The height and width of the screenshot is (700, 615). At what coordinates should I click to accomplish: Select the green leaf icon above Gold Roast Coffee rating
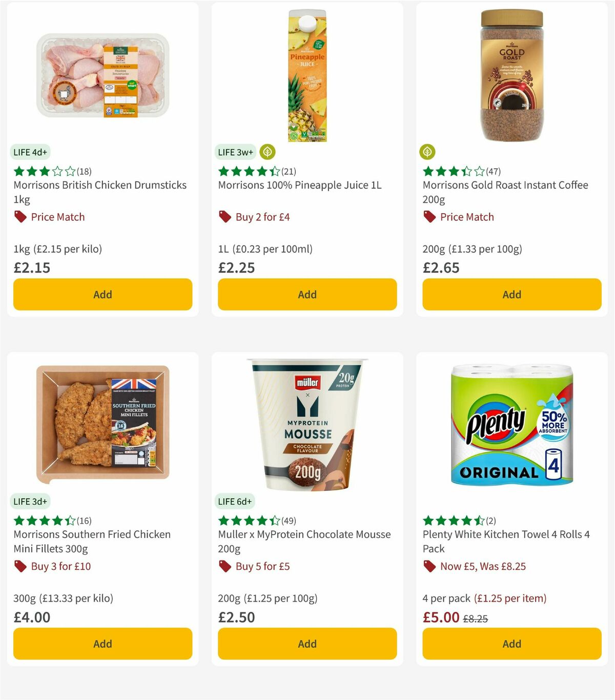(x=428, y=152)
